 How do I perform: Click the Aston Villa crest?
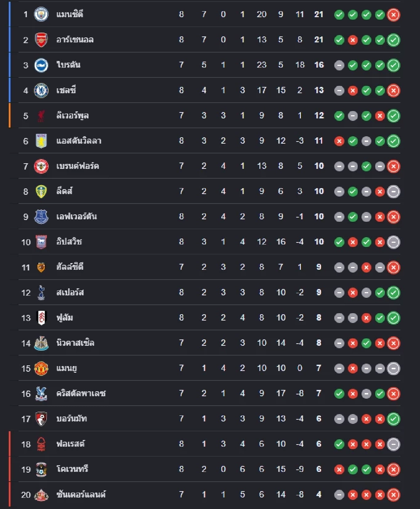pyautogui.click(x=41, y=141)
